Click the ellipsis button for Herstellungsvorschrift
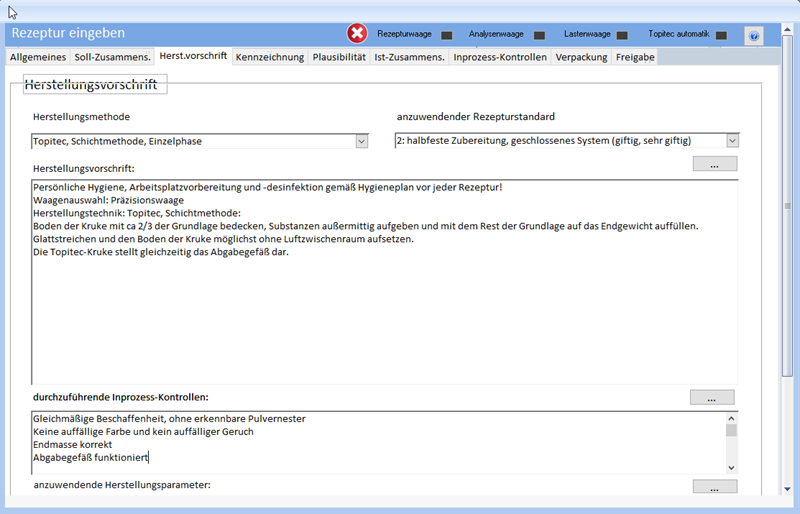 click(714, 165)
